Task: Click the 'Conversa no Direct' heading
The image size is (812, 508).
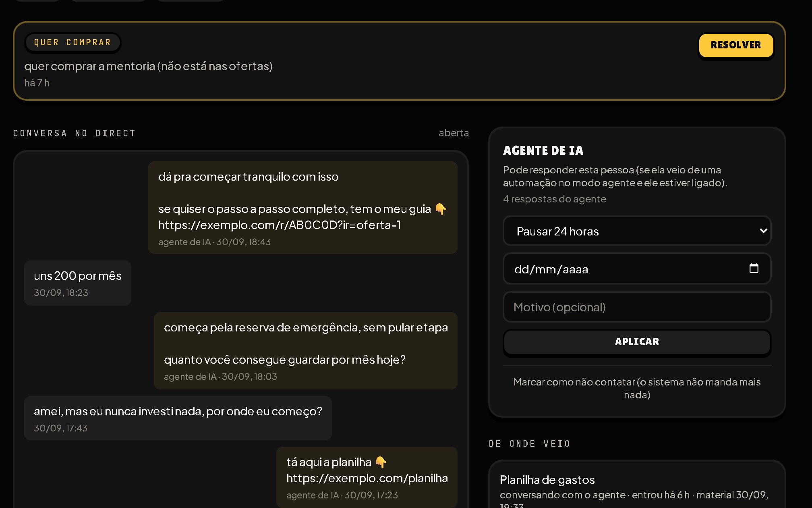Action: coord(75,133)
